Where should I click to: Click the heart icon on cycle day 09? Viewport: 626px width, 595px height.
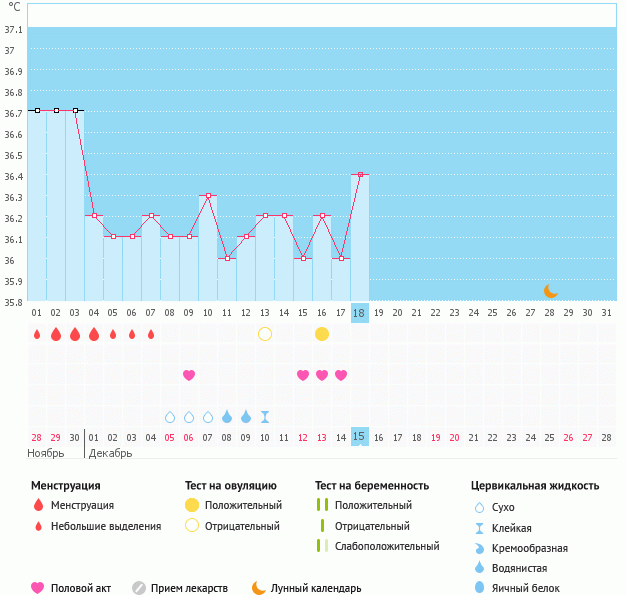click(189, 375)
